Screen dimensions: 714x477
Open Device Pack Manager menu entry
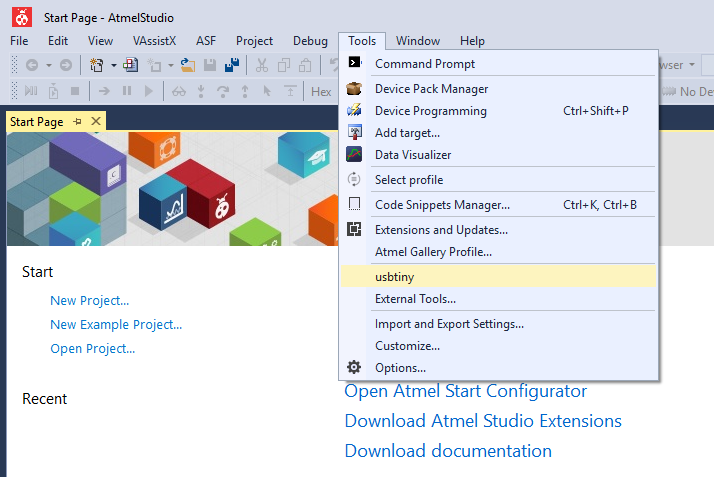coord(498,89)
